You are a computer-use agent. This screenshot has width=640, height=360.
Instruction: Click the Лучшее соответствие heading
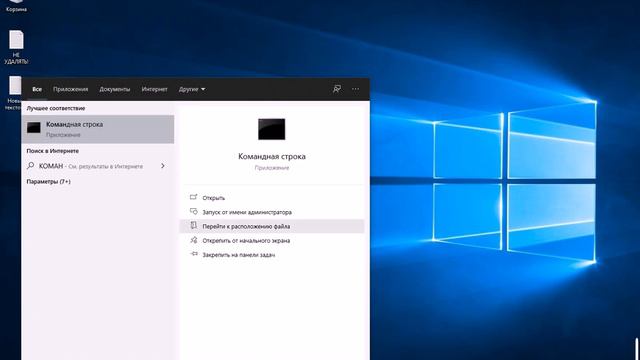[x=56, y=108]
